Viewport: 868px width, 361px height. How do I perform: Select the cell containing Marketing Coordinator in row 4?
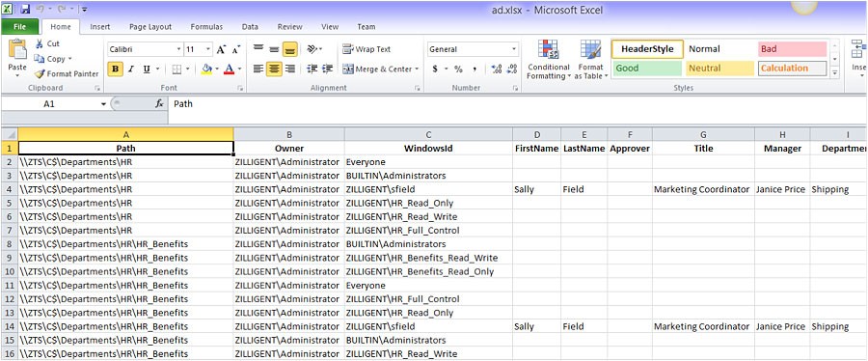coord(703,189)
